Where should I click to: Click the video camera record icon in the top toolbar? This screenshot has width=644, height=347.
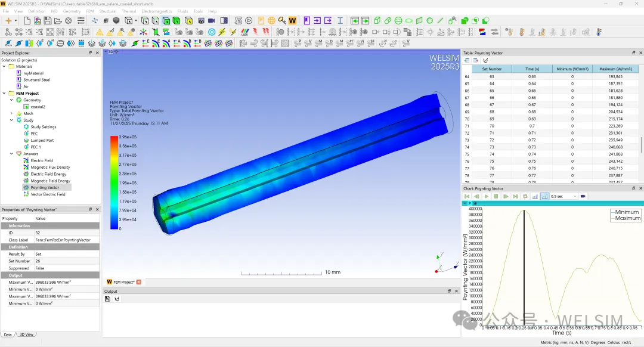(x=212, y=20)
